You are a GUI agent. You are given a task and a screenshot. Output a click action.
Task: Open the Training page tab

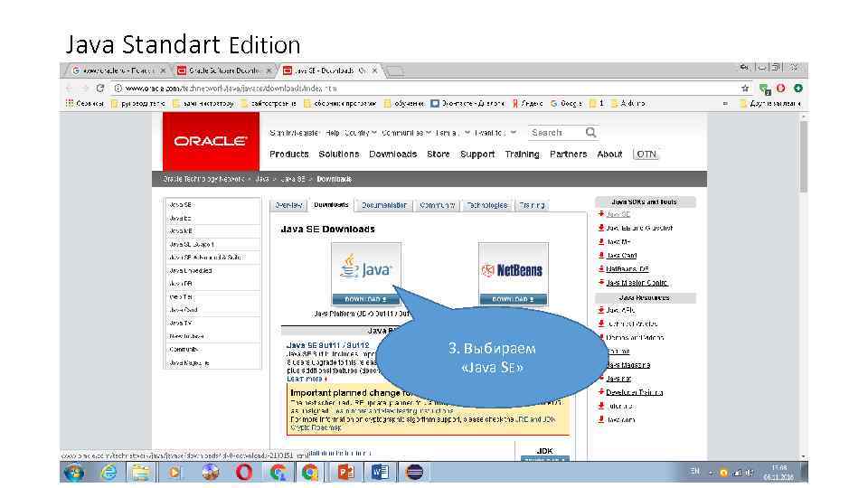pos(532,205)
